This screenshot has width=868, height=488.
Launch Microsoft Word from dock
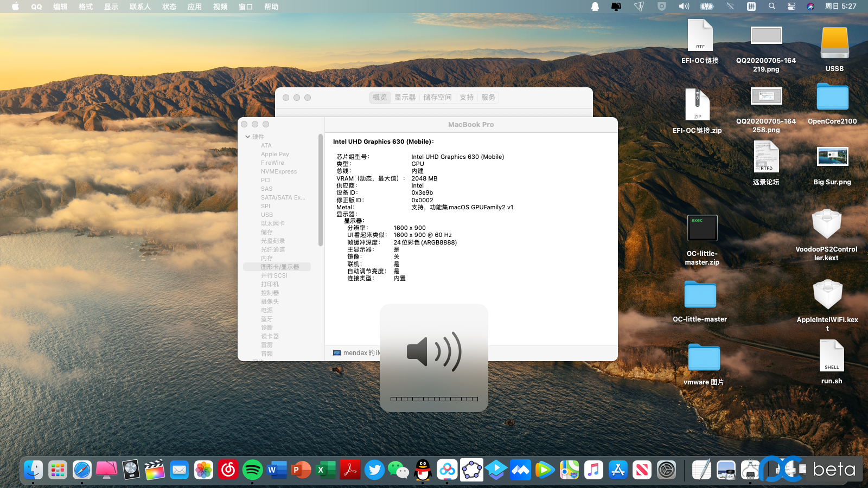277,470
